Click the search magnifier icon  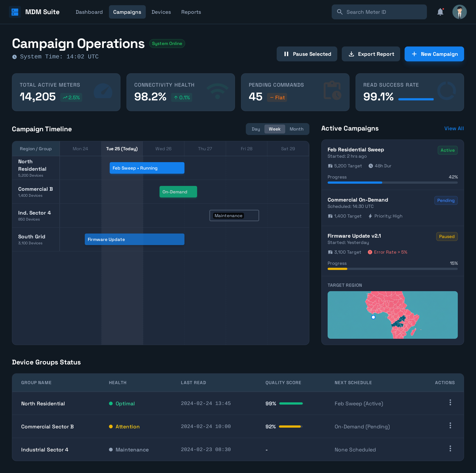340,12
